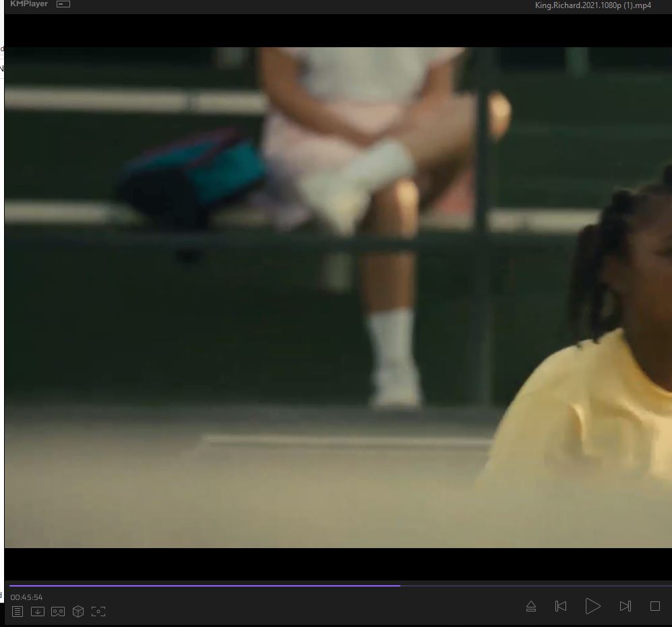672x627 pixels.
Task: Skip to the next track
Action: pyautogui.click(x=625, y=606)
